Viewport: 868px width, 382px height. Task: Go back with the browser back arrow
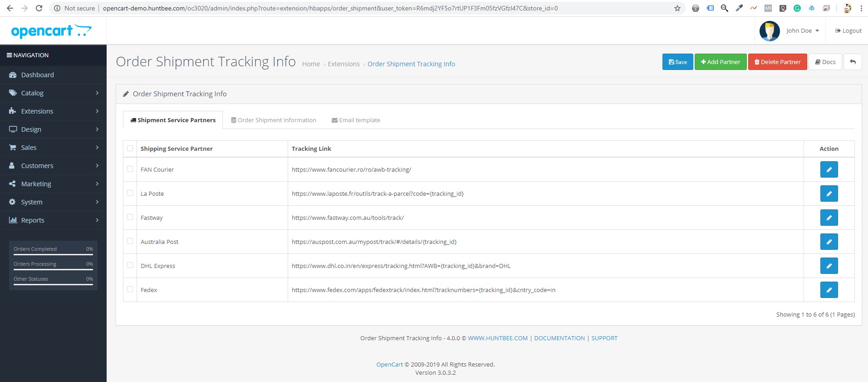(x=10, y=8)
